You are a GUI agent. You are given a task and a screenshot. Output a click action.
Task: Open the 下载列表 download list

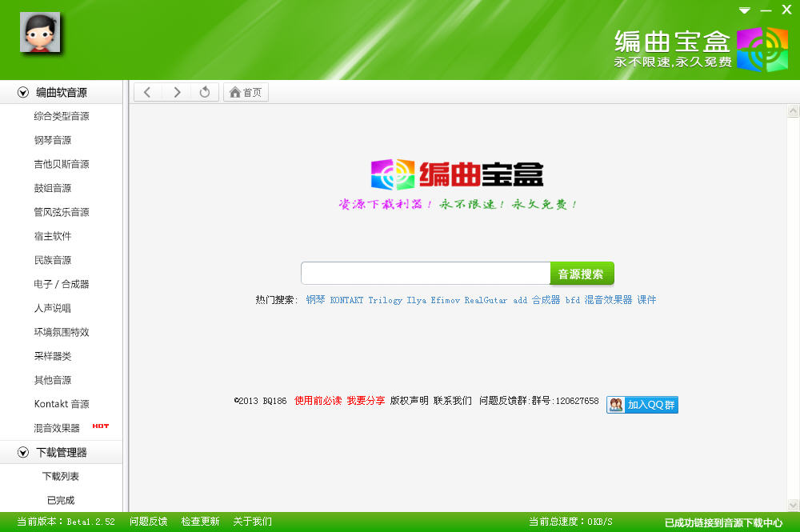[62, 477]
